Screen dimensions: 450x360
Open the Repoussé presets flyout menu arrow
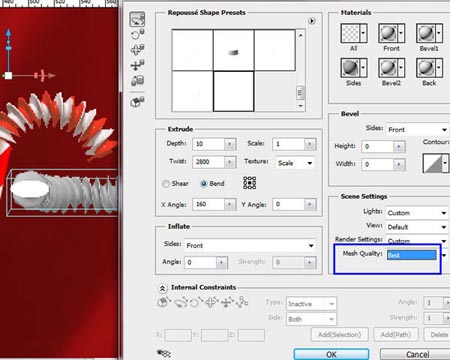click(x=311, y=21)
